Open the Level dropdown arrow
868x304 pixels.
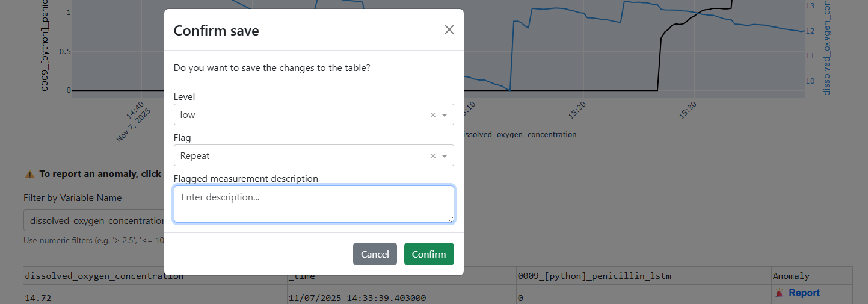(x=445, y=115)
